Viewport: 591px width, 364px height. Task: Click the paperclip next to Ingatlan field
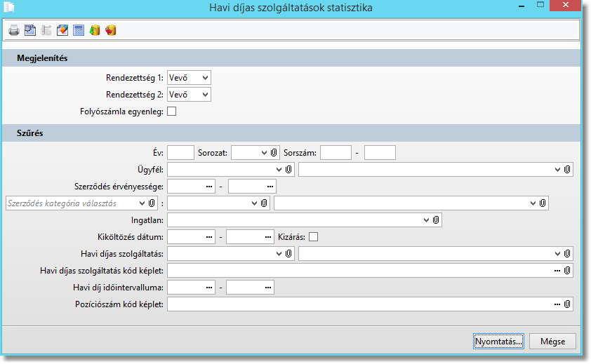(436, 220)
